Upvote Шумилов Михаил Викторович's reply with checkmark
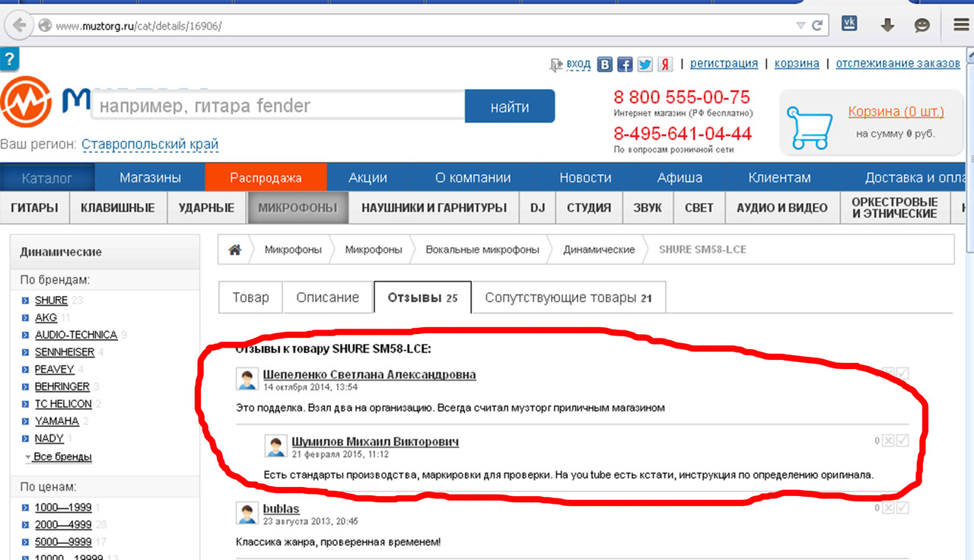974x560 pixels. coord(902,441)
